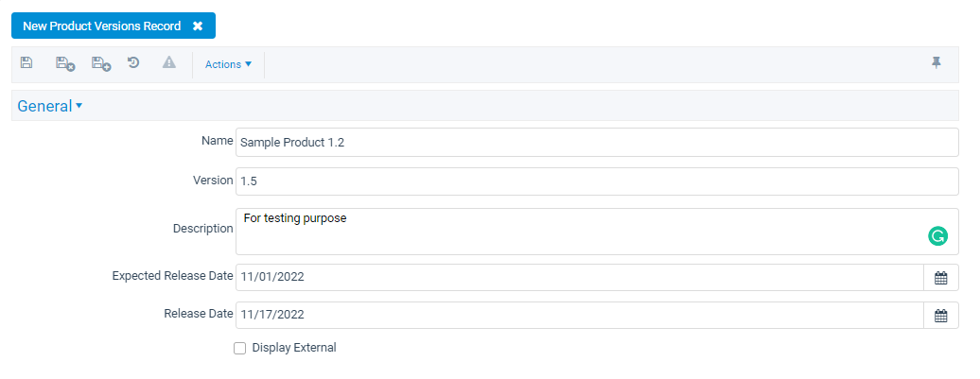
Task: Click the Display External label
Action: pyautogui.click(x=294, y=348)
